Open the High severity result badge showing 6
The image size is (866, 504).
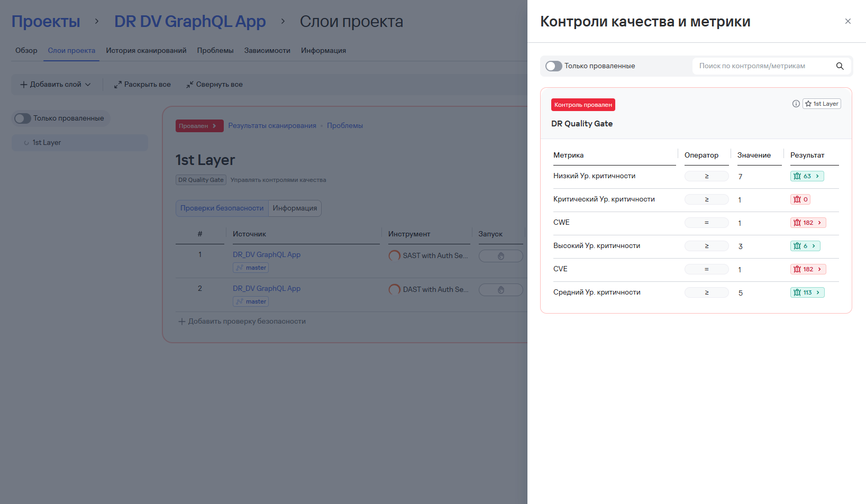point(805,246)
